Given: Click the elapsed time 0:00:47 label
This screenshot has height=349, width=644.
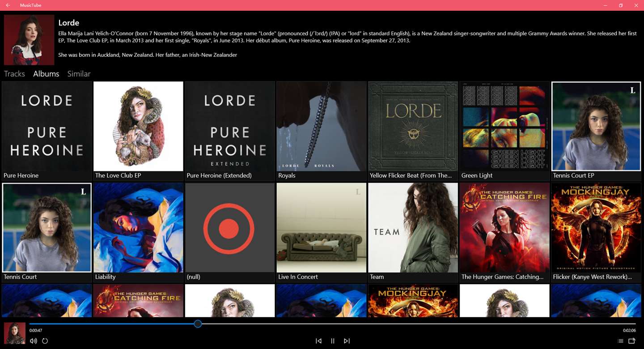Looking at the screenshot, I should [36, 331].
